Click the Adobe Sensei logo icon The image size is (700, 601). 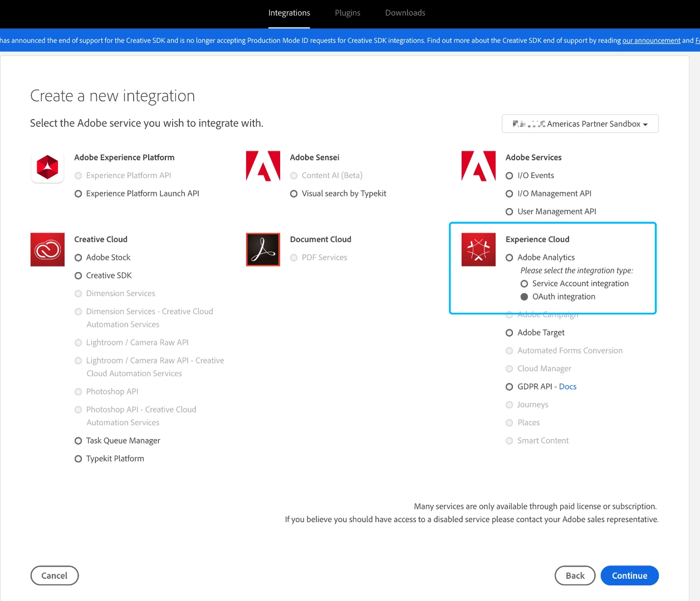[x=263, y=166]
